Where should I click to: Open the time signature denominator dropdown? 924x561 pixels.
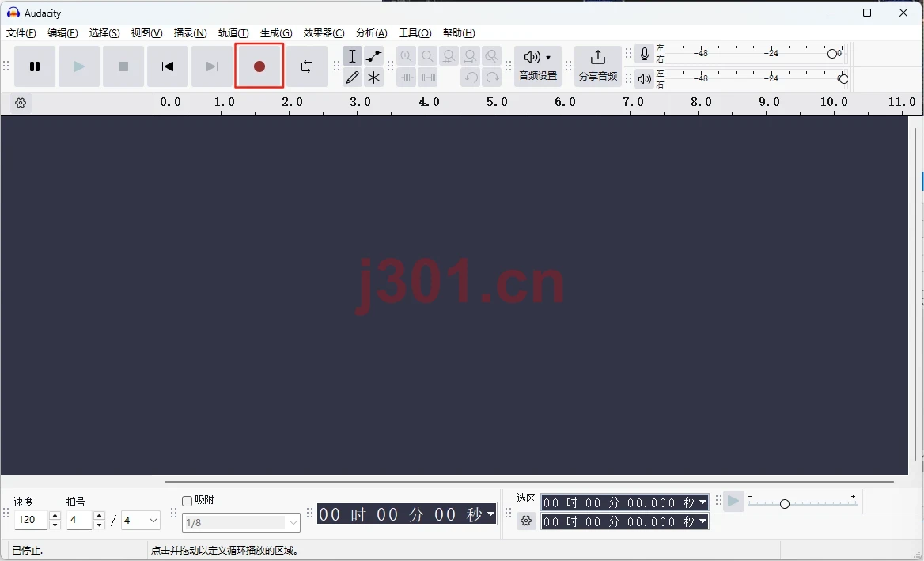point(140,521)
